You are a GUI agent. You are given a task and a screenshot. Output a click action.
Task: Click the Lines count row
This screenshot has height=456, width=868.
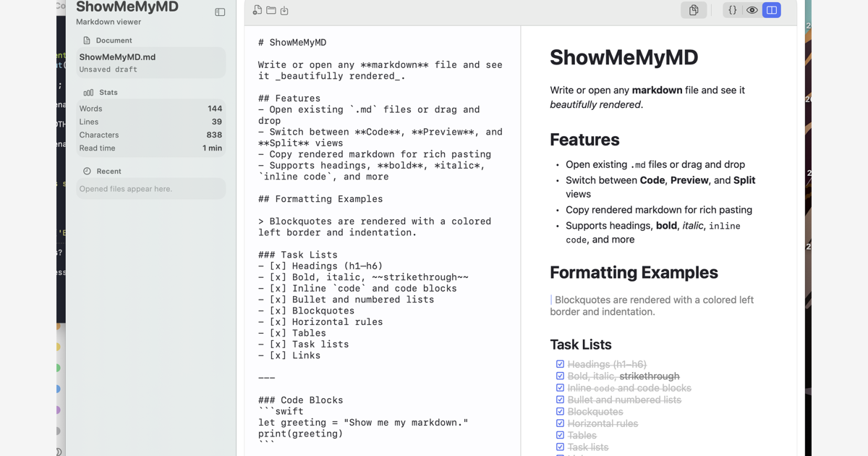(x=150, y=122)
